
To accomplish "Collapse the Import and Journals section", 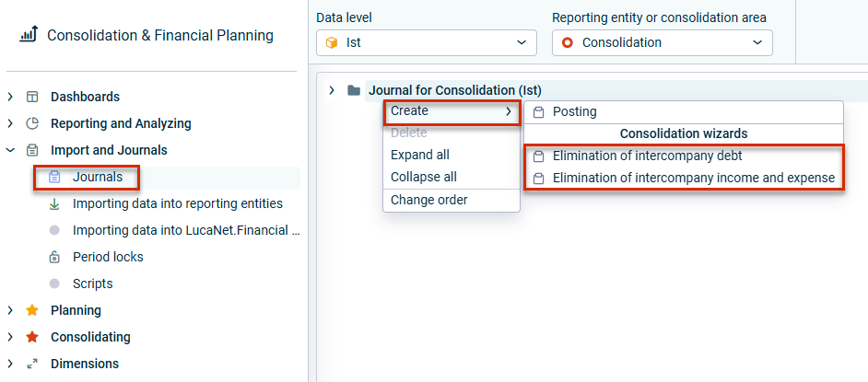I will (10, 150).
